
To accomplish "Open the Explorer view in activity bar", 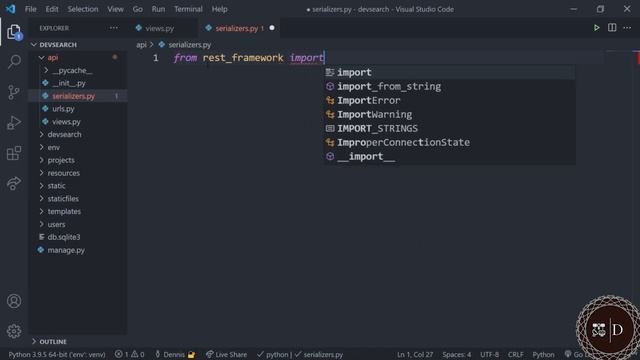I will (x=14, y=32).
